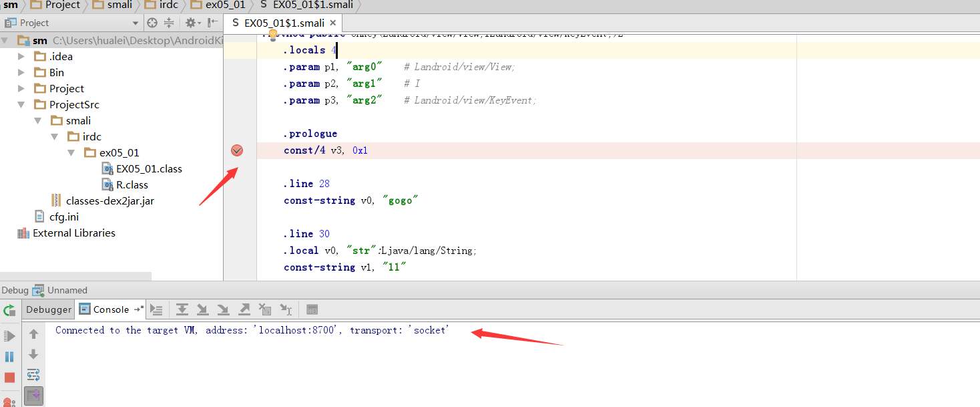Screen dimensions: 980x407
Task: Click the 'Connected to the target VM' message
Action: pos(252,330)
